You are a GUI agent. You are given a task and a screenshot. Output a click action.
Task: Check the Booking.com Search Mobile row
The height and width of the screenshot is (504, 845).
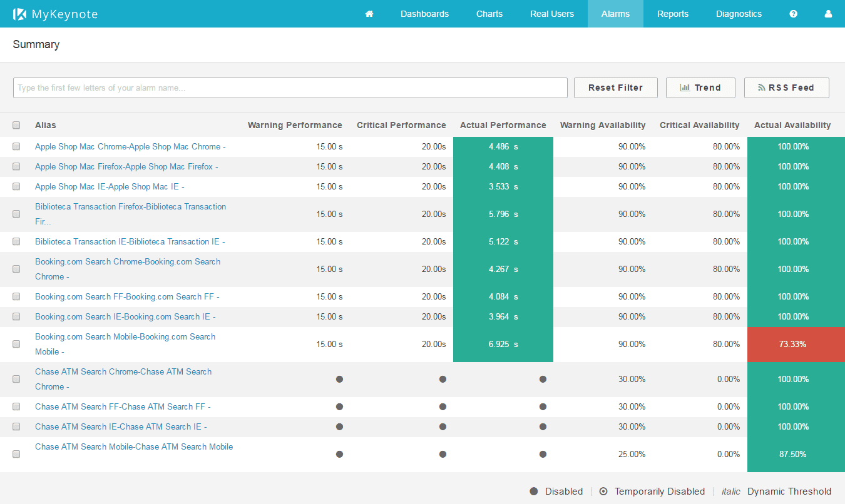(16, 344)
